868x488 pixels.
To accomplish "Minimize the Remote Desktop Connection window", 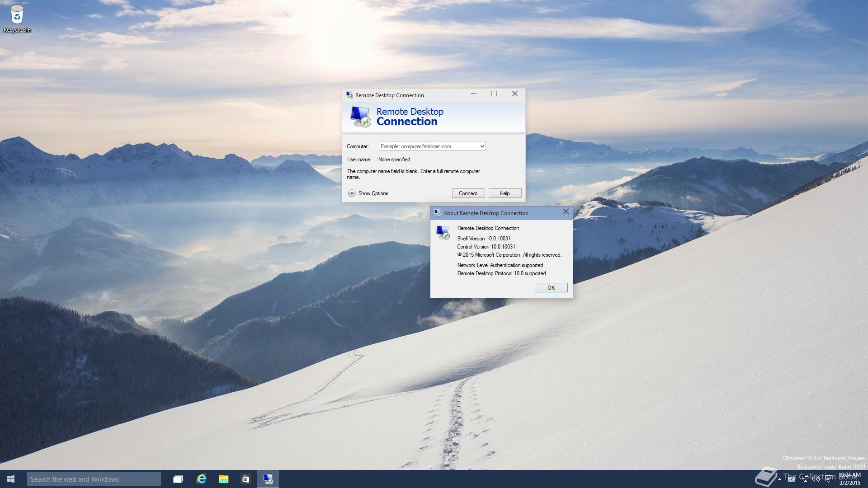I will [x=474, y=94].
